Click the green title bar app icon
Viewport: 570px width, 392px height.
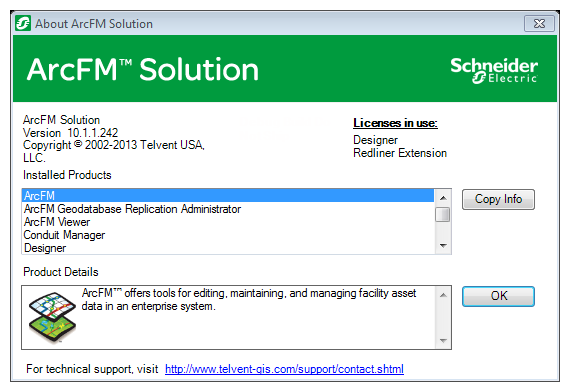point(23,24)
